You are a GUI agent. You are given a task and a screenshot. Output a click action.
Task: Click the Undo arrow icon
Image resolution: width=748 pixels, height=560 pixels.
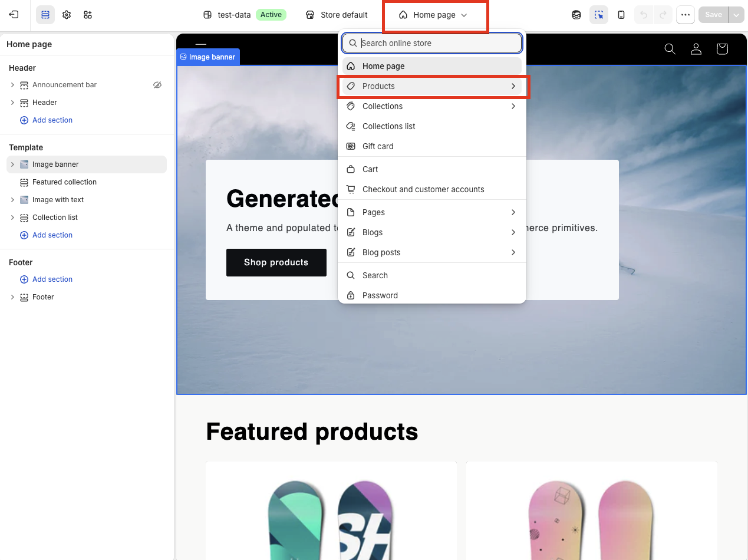[644, 15]
